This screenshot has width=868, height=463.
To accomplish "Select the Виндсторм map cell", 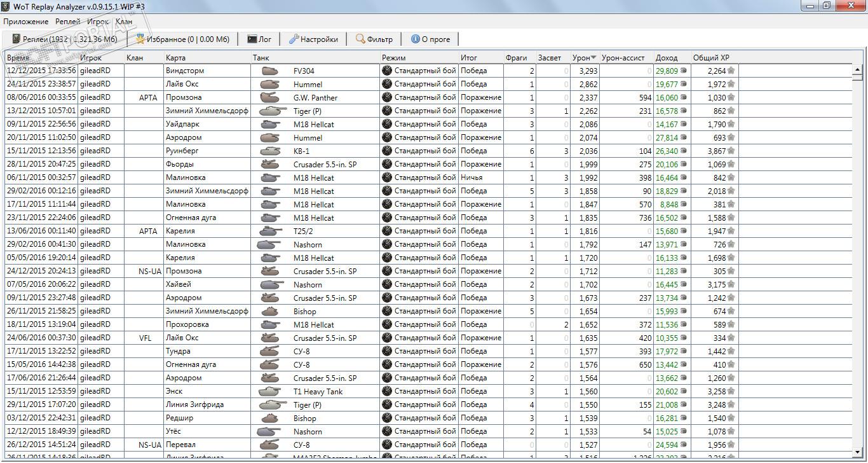I will tap(207, 71).
